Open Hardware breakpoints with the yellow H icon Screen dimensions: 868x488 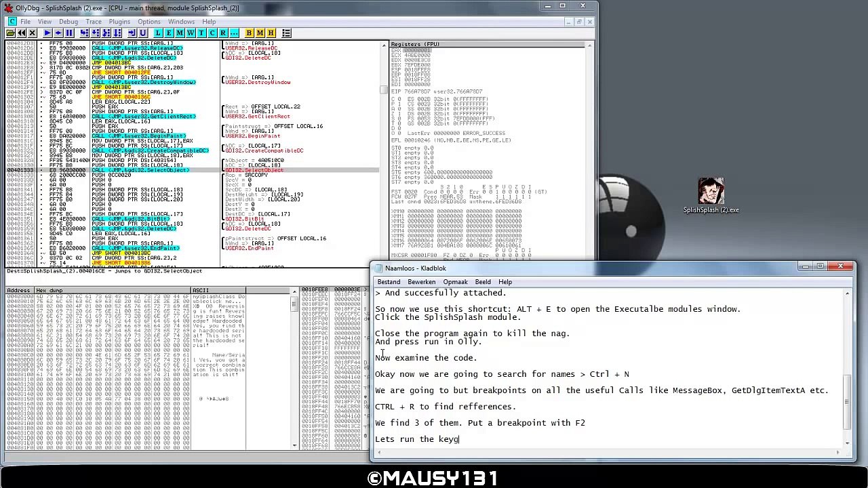point(271,33)
